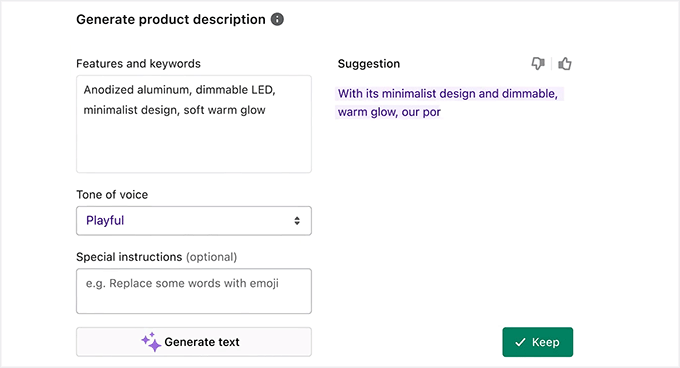Image resolution: width=680 pixels, height=368 pixels.
Task: Click the 'Tone of voice' label
Action: [112, 195]
